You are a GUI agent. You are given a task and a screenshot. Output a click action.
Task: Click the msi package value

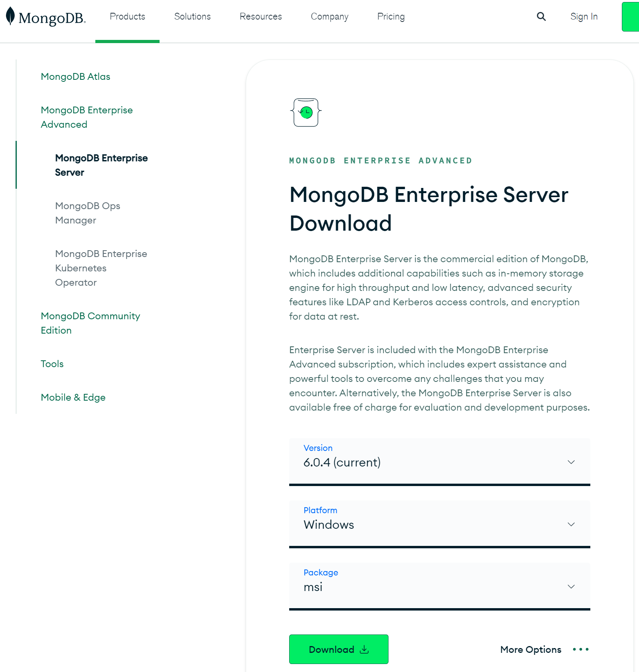click(313, 587)
